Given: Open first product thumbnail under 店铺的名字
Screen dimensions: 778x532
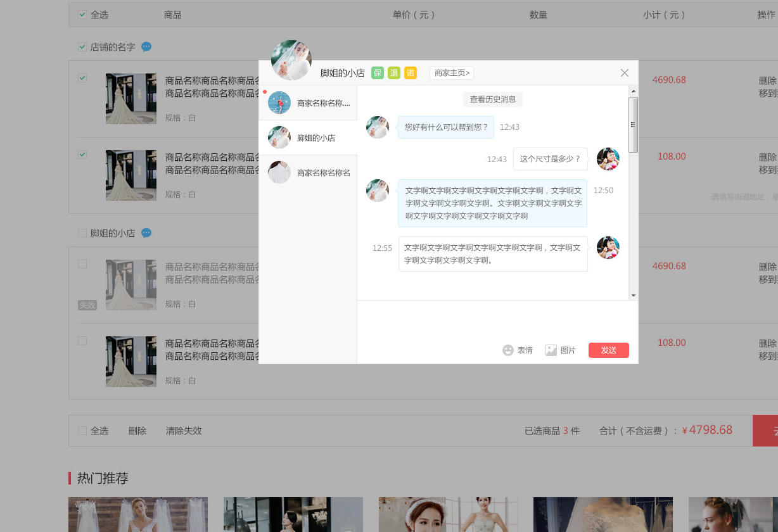Looking at the screenshot, I should (131, 99).
